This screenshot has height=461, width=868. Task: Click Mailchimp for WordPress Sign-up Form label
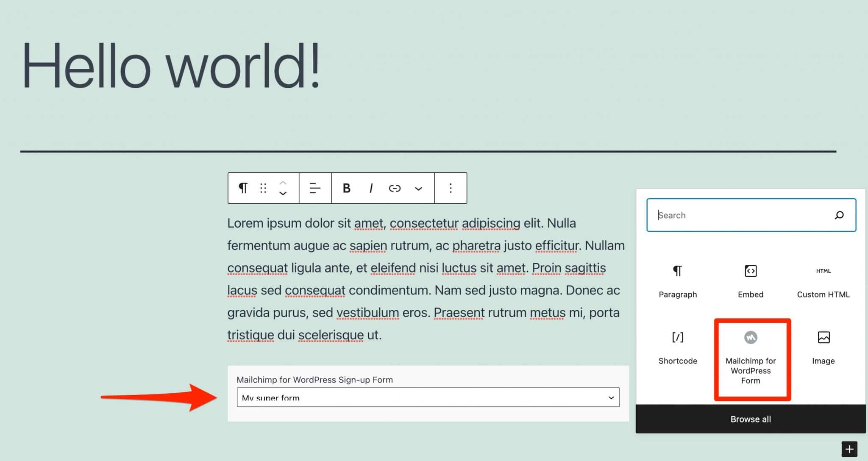(314, 380)
